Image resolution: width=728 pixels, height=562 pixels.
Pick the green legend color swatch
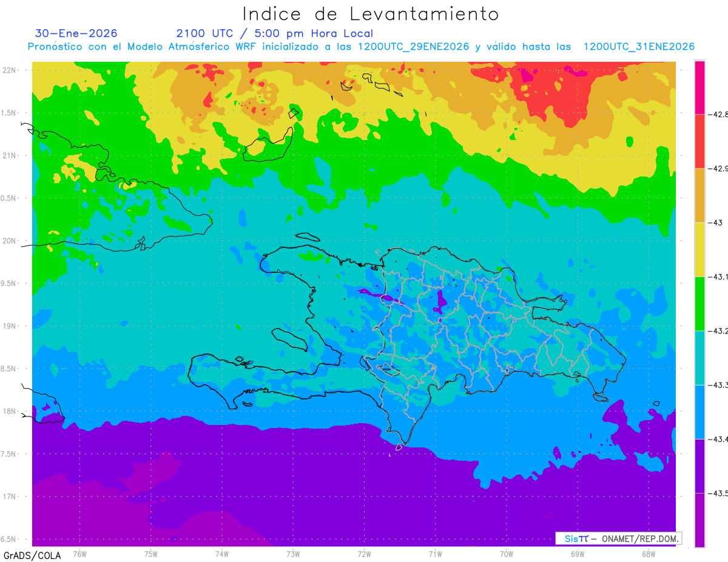coord(699,303)
